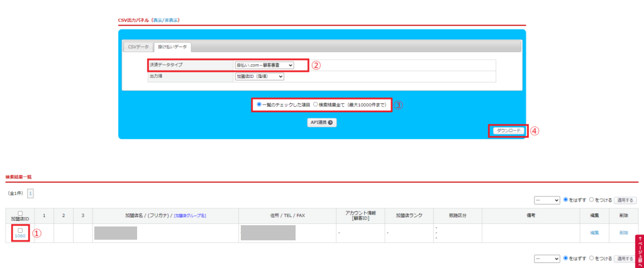Open the bulk action dropdown above the results table
This screenshot has height=268, width=644.
(547, 200)
